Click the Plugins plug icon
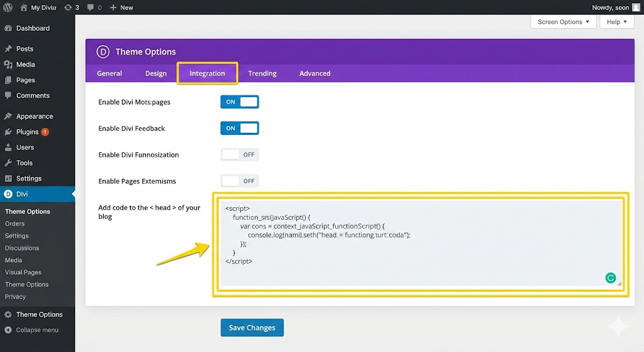This screenshot has width=644, height=352. point(8,132)
